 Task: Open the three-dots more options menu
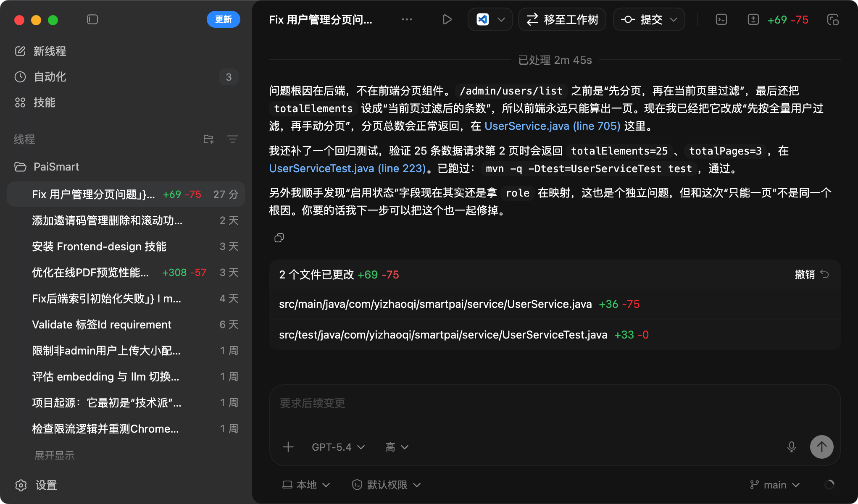407,20
